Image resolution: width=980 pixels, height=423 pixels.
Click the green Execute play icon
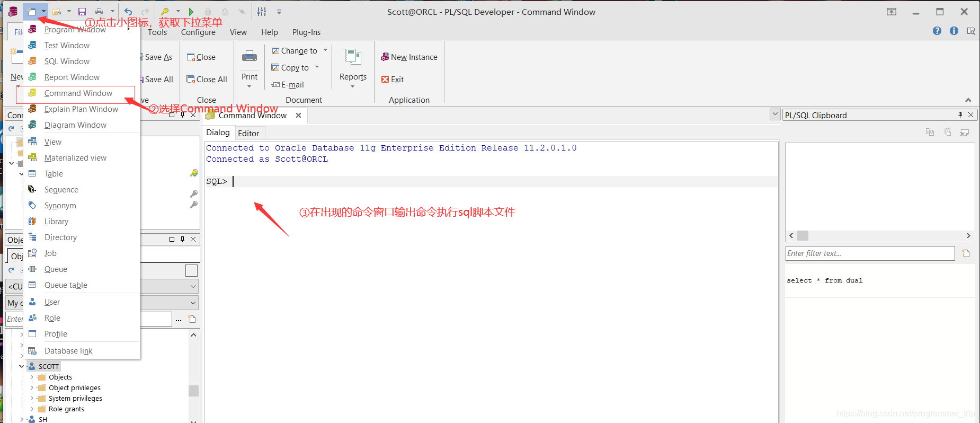191,11
